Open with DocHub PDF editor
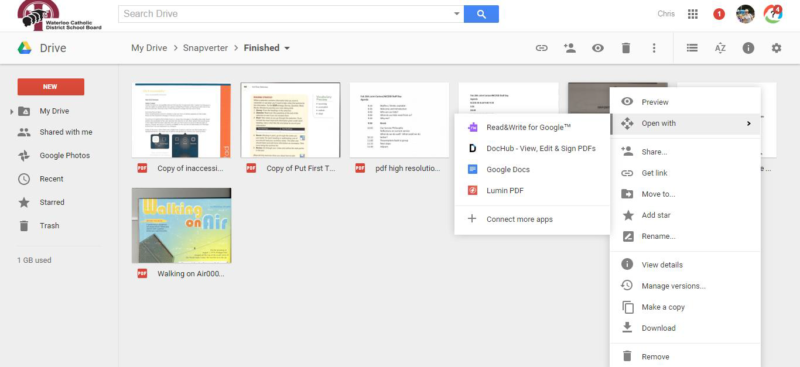 point(532,149)
